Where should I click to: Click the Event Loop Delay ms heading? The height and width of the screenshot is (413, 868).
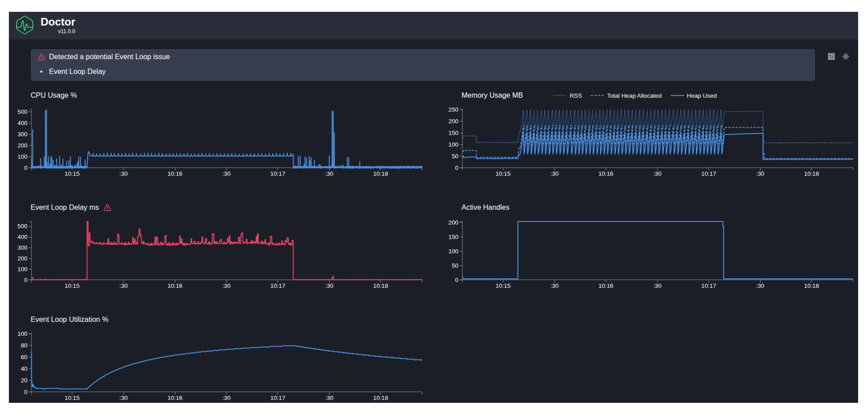point(64,207)
